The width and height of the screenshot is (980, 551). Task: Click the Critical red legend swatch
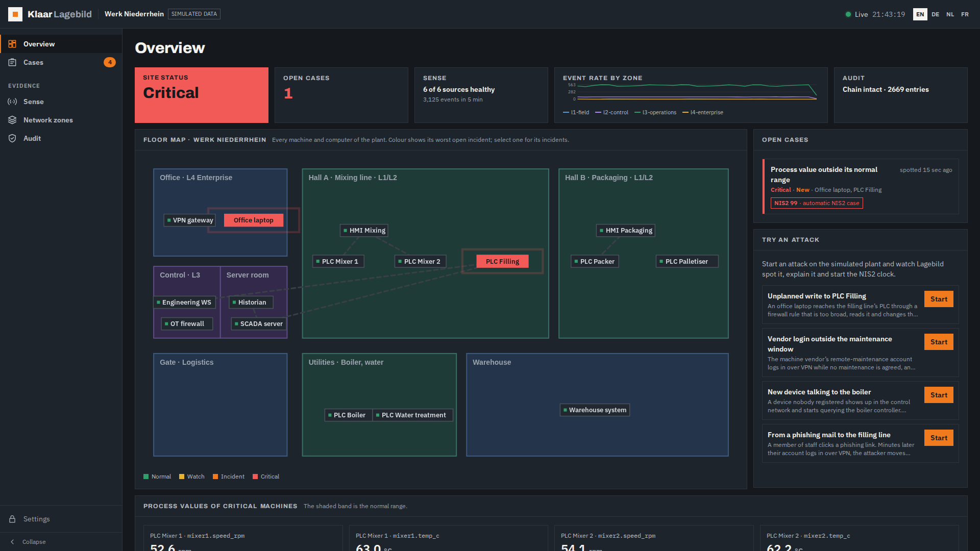click(255, 477)
